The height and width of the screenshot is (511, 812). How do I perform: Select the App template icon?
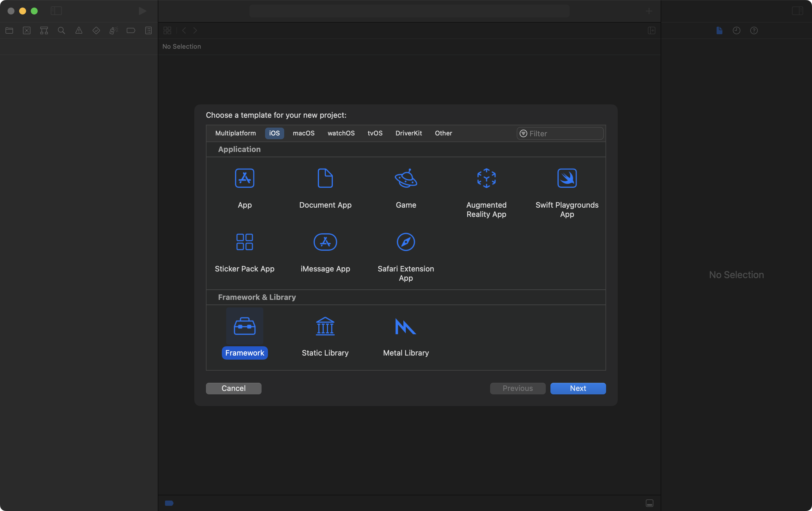(x=244, y=178)
